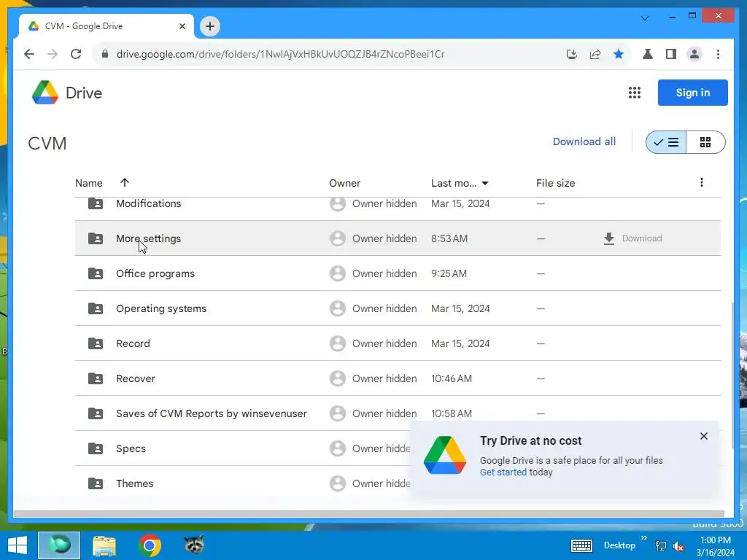The height and width of the screenshot is (560, 747).
Task: Click the horizontal scrollbar at window bottom
Action: point(368,514)
